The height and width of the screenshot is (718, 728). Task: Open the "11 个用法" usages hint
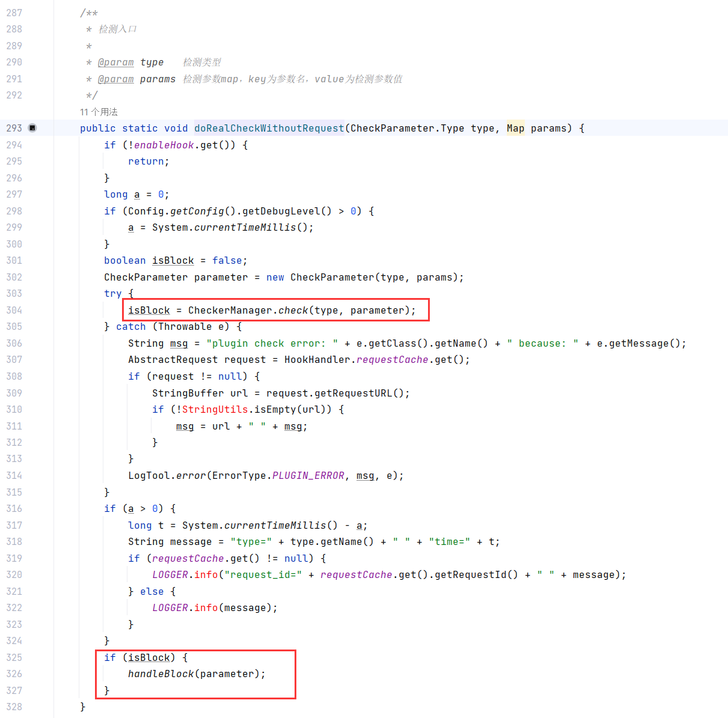coord(99,112)
